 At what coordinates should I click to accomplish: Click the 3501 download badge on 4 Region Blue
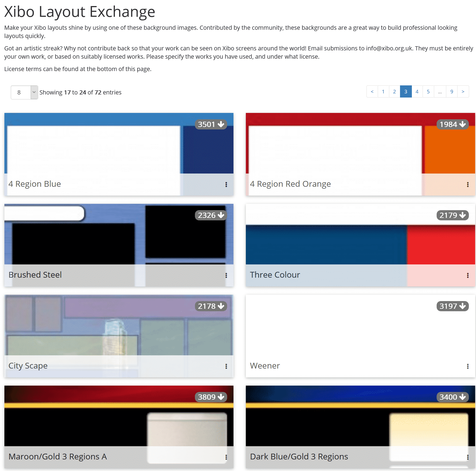pyautogui.click(x=211, y=124)
